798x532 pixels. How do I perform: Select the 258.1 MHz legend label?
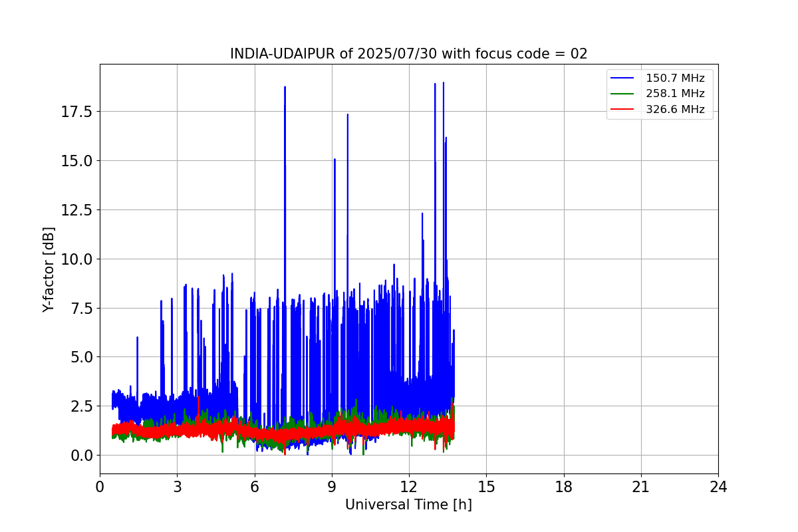(675, 94)
